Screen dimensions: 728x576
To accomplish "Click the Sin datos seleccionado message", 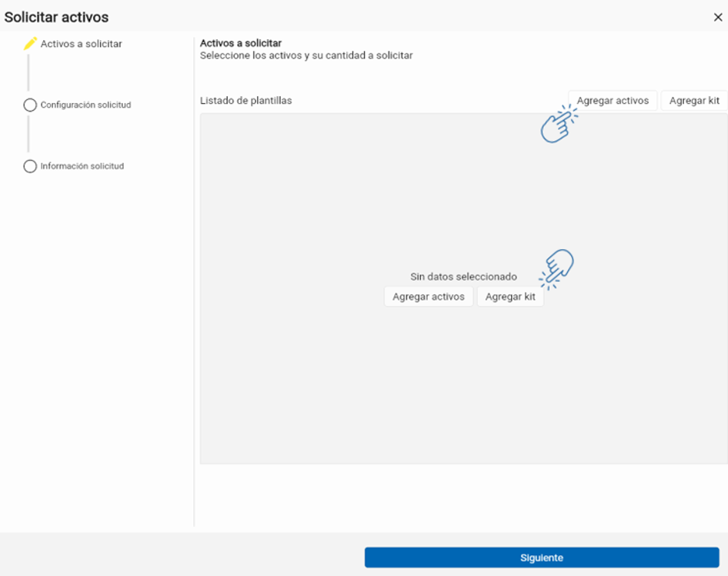I will tap(463, 277).
